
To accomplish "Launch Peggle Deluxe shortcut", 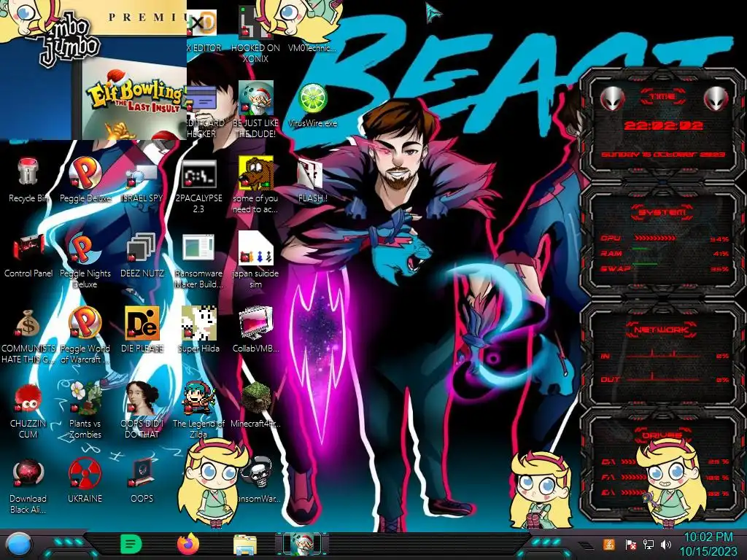I will [x=85, y=173].
